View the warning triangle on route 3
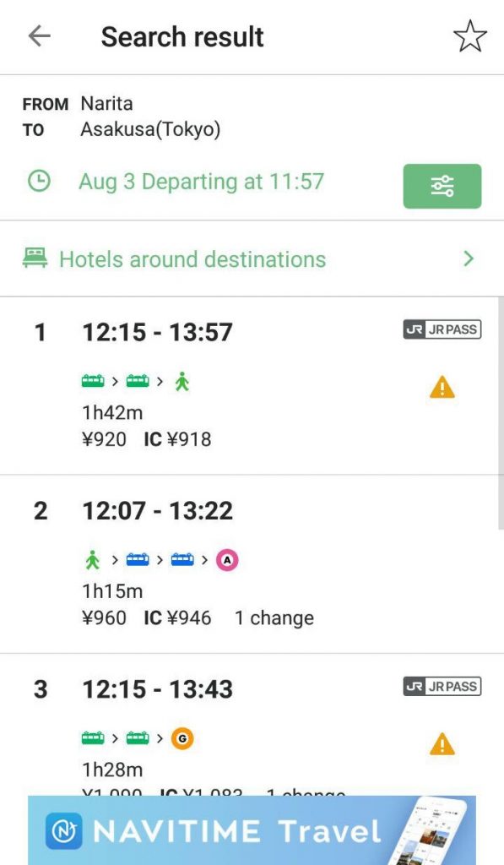Image resolution: width=504 pixels, height=865 pixels. (x=442, y=744)
